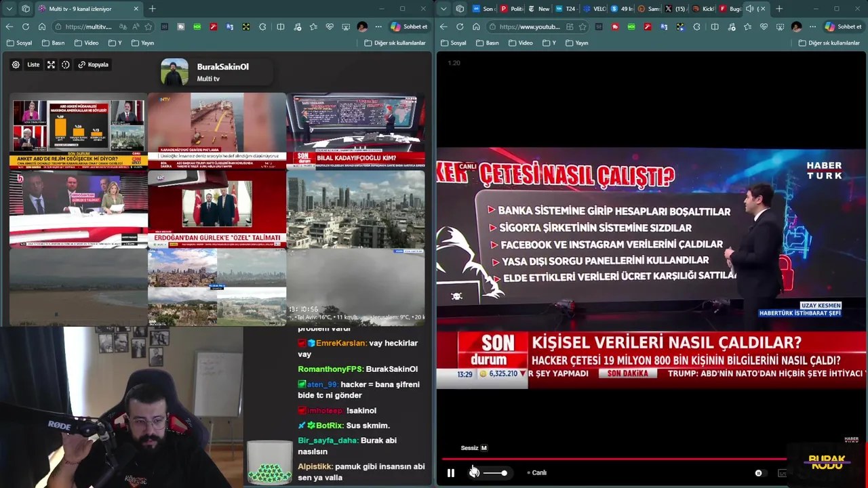Open extensions puzzle icon in left browser

tap(262, 26)
